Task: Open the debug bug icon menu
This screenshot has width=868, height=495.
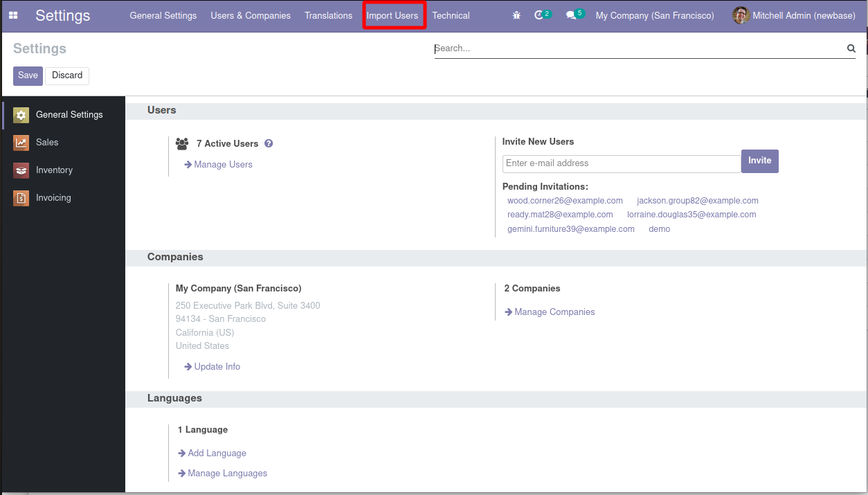Action: pyautogui.click(x=516, y=15)
